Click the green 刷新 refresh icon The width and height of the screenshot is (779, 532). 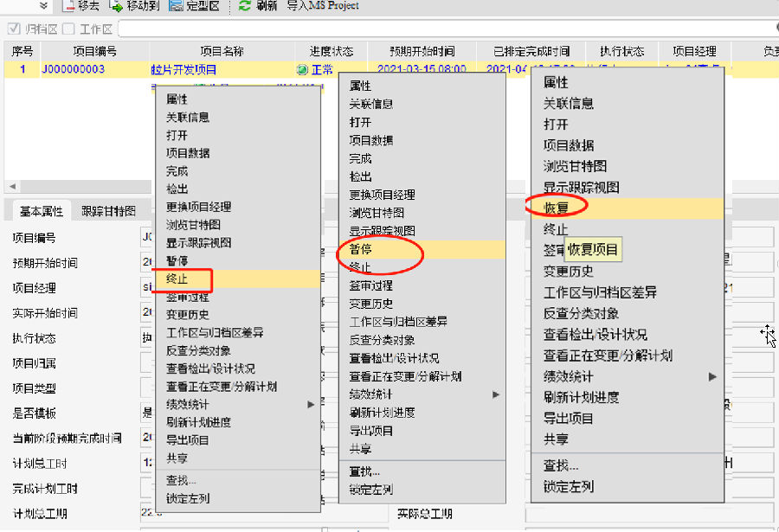point(244,5)
